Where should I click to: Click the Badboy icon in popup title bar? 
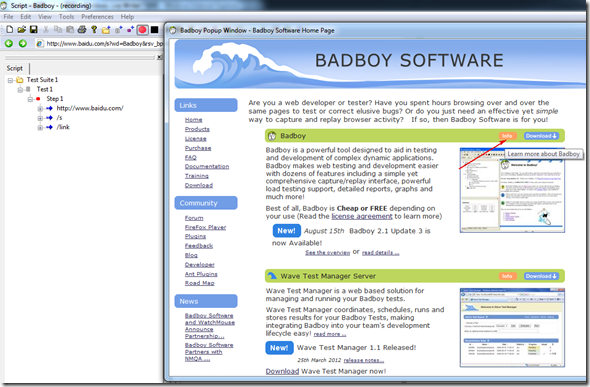(x=173, y=30)
